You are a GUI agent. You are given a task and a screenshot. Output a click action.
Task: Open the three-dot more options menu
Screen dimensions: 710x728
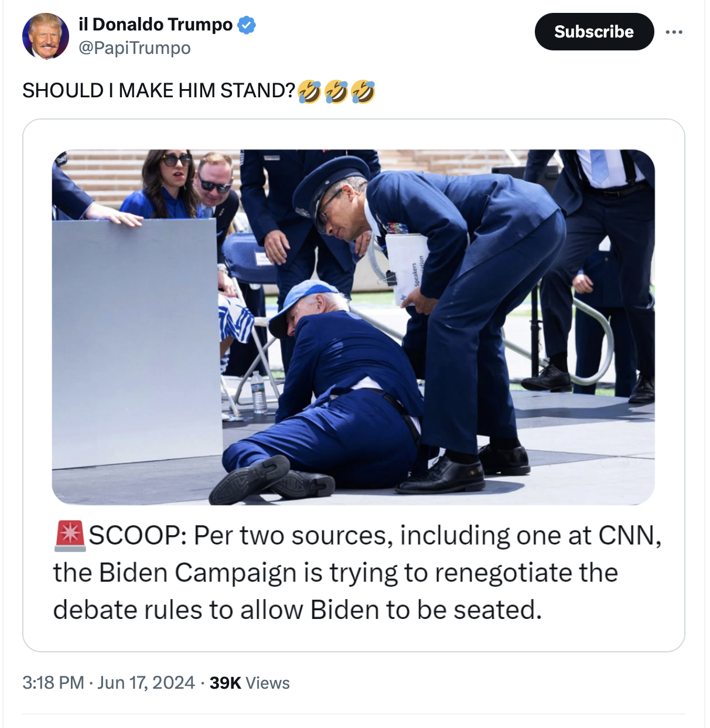pyautogui.click(x=674, y=32)
